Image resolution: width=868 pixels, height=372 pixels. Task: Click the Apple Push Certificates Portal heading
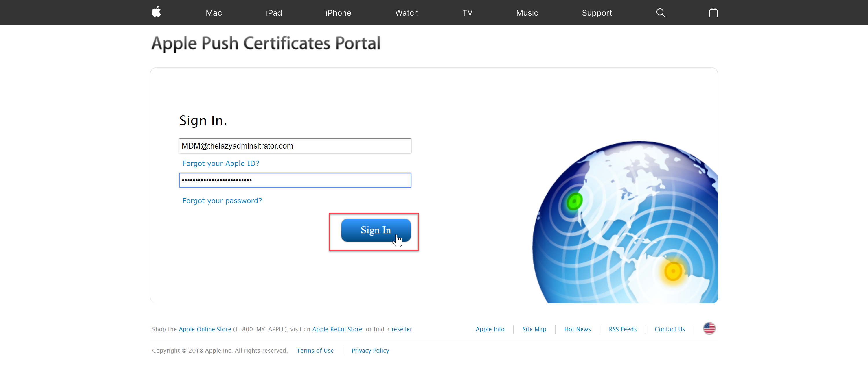click(x=266, y=43)
